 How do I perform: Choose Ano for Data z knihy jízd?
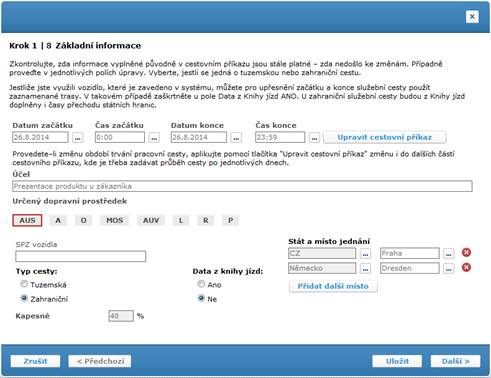tap(201, 284)
